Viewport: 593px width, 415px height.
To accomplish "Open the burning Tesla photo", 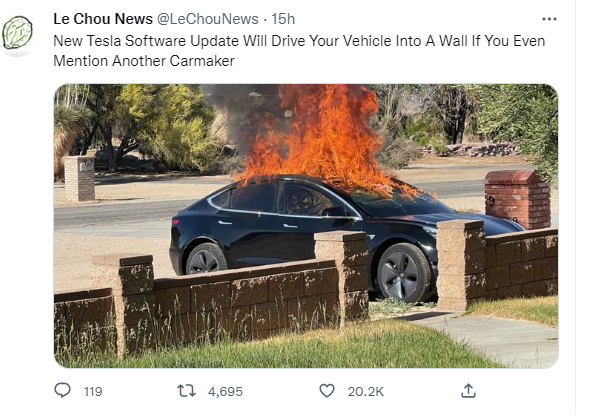I will tap(306, 226).
